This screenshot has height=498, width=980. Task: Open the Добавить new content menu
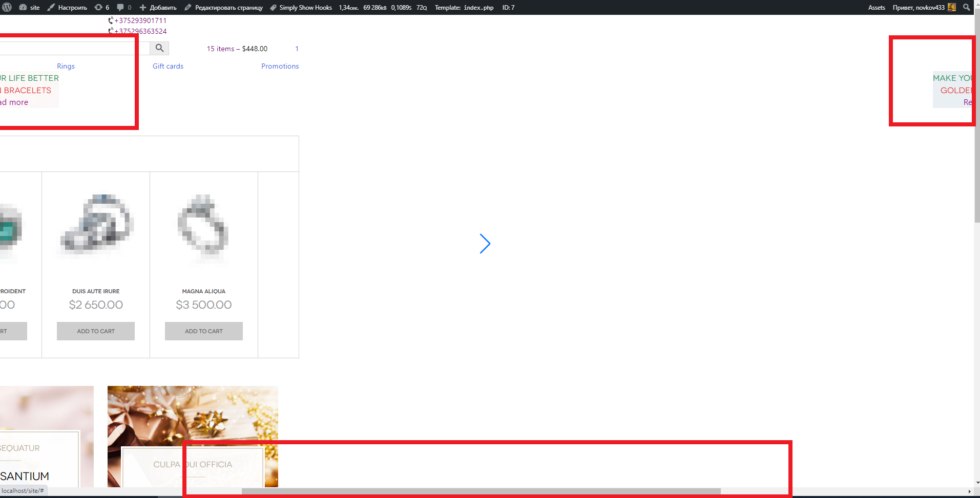[158, 7]
